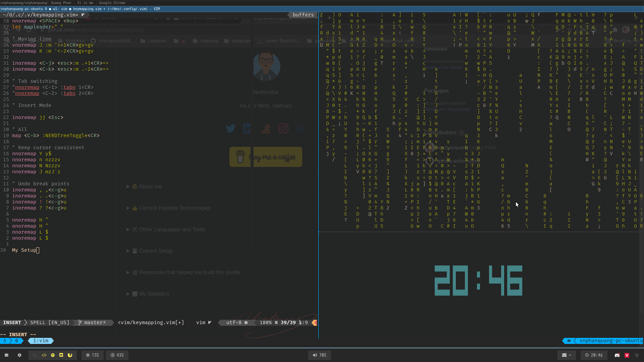
Task: Launch the Firefox icon in the panel
Action: [70, 355]
